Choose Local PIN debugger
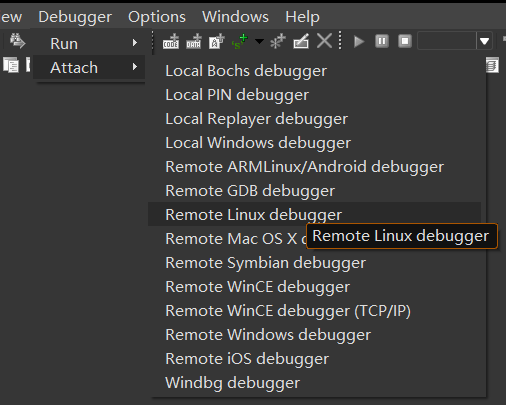Viewport: 506px width, 405px height. click(314, 95)
